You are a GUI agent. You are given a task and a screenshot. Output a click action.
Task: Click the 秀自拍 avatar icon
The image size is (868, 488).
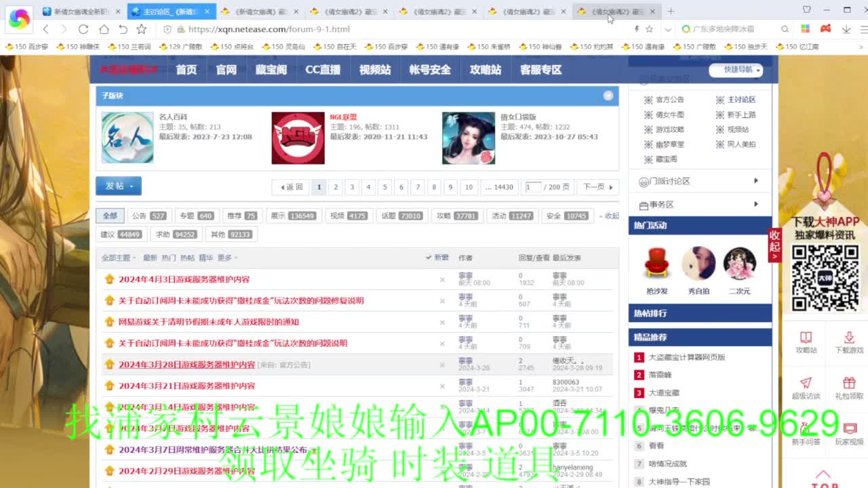point(698,264)
